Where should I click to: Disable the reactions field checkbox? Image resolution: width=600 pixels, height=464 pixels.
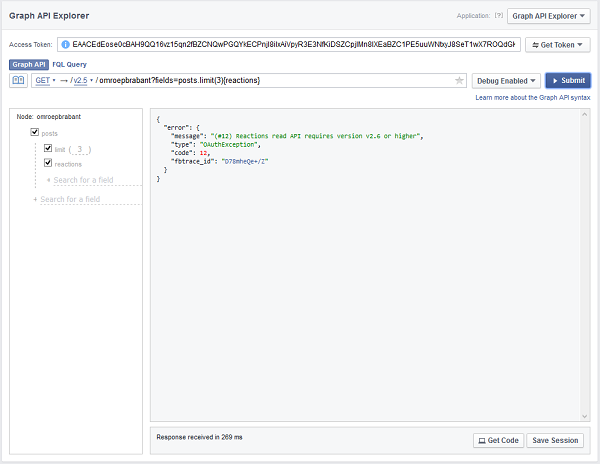coord(48,163)
